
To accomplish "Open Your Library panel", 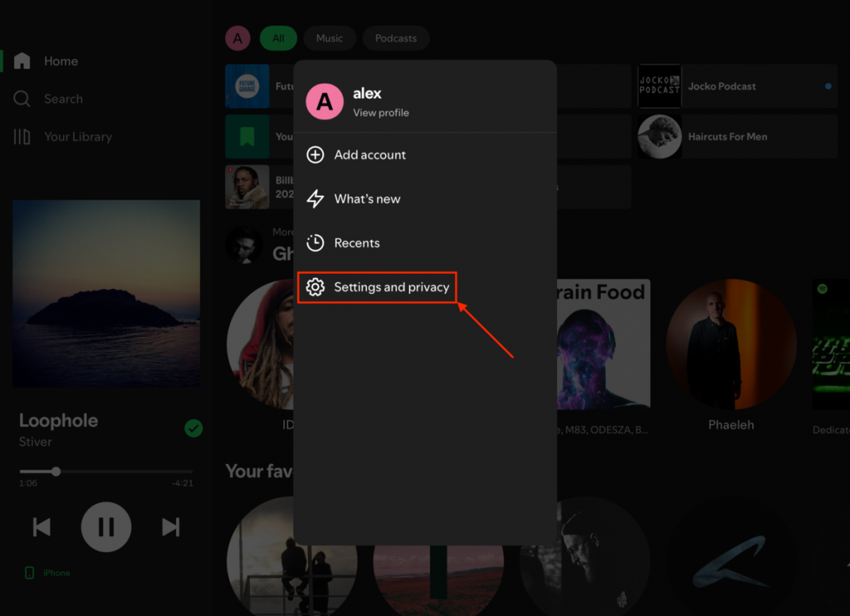I will point(21,136).
